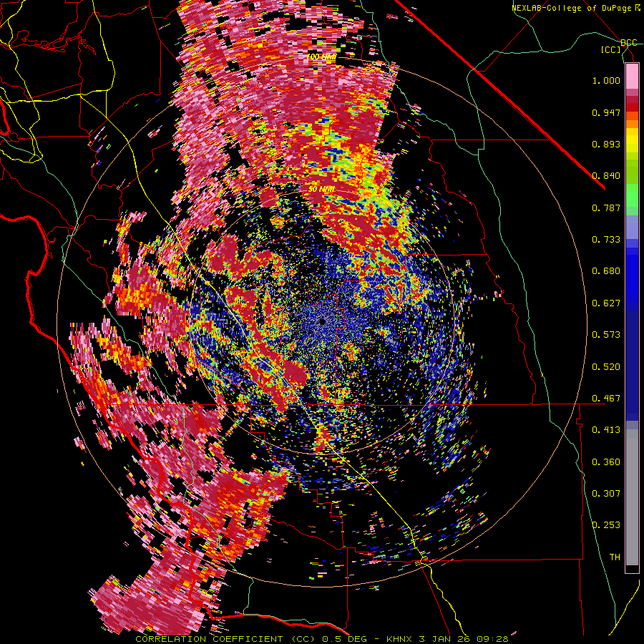This screenshot has height=644, width=644.
Task: Click the TH threshold label
Action: coord(615,557)
